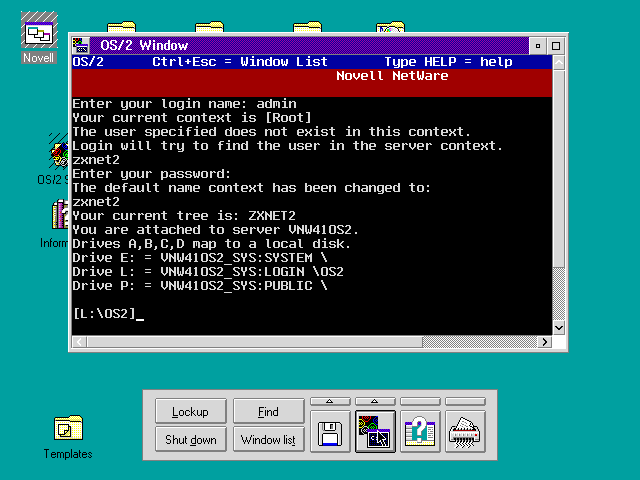The image size is (640, 480).
Task: Click the 'Drive P:' mapping line
Action: pos(200,286)
